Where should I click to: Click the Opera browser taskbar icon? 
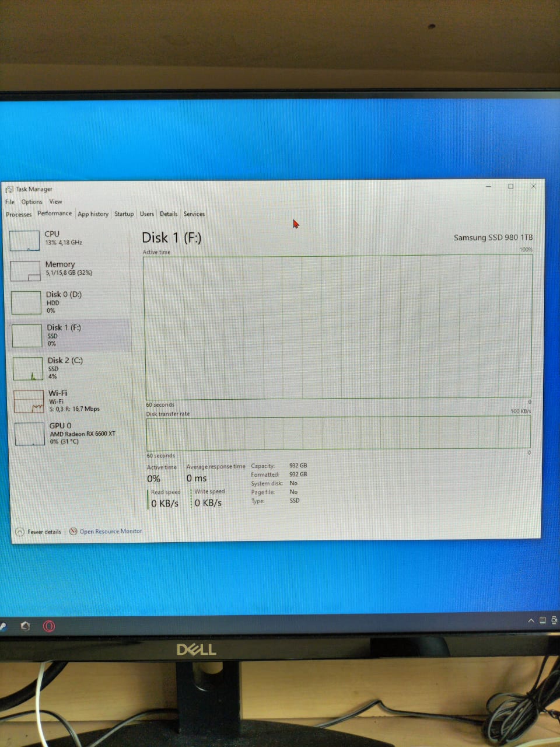pos(49,626)
